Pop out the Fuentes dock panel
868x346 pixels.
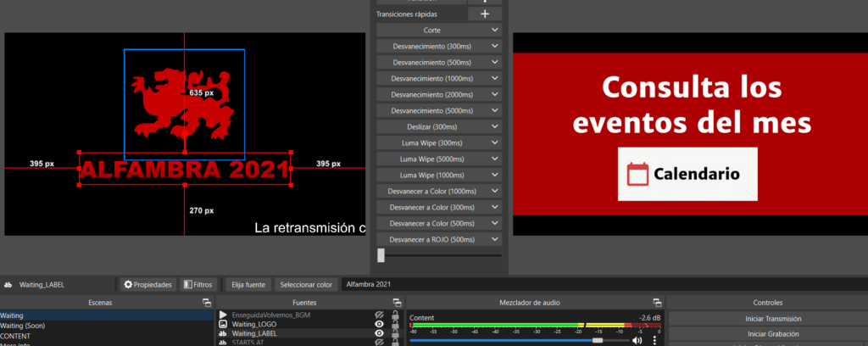pyautogui.click(x=397, y=303)
